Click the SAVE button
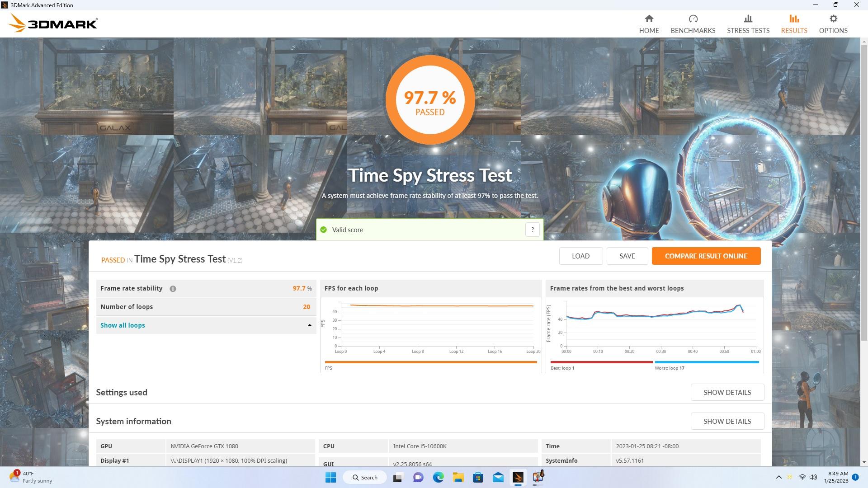The width and height of the screenshot is (868, 488). [627, 256]
